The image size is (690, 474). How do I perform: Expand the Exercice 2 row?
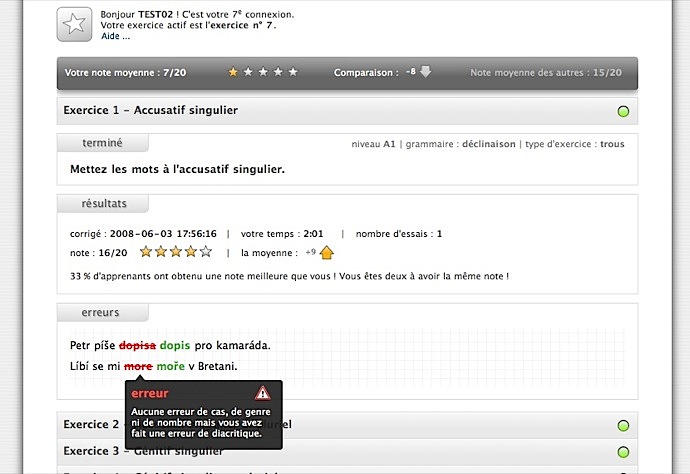347,425
